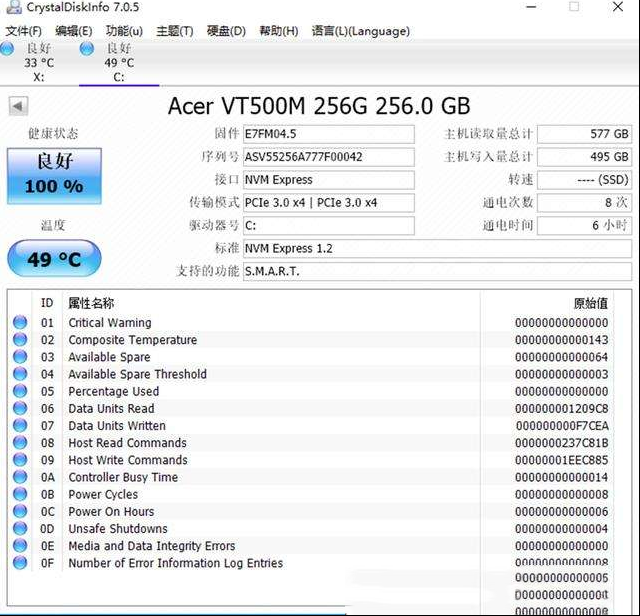Screen dimensions: 640x616
Task: Click the status icon for Power On Hours
Action: 20,511
